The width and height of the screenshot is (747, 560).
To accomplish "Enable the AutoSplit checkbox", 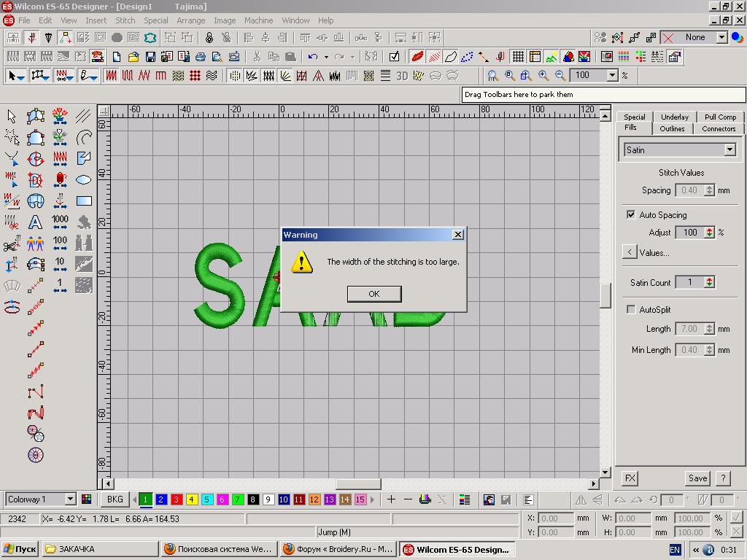I will click(x=631, y=310).
